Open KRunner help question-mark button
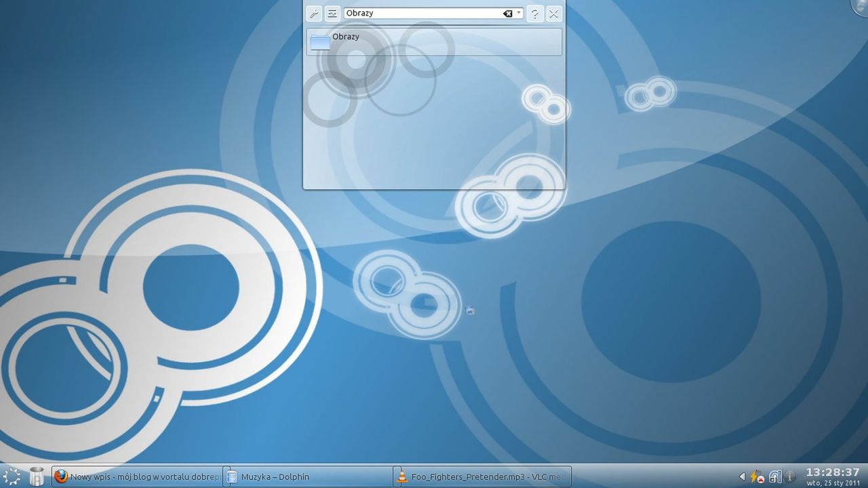The width and height of the screenshot is (868, 488). (x=535, y=14)
